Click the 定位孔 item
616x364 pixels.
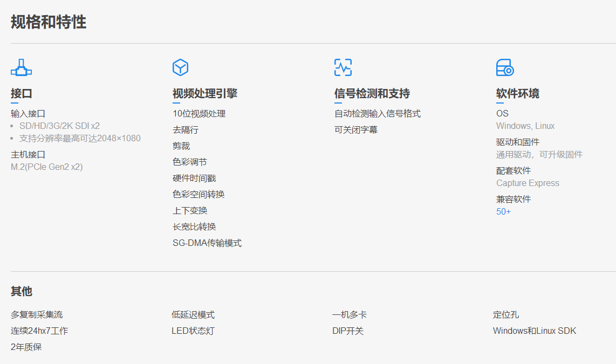point(505,314)
